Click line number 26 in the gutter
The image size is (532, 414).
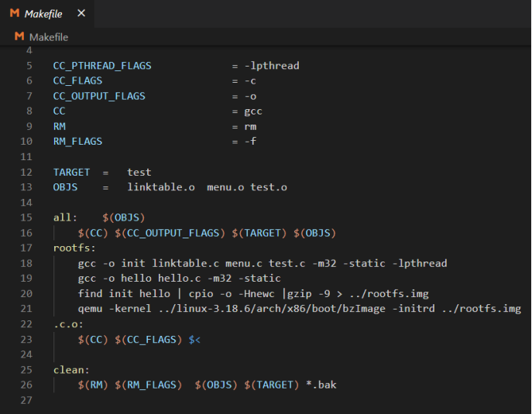coord(27,385)
